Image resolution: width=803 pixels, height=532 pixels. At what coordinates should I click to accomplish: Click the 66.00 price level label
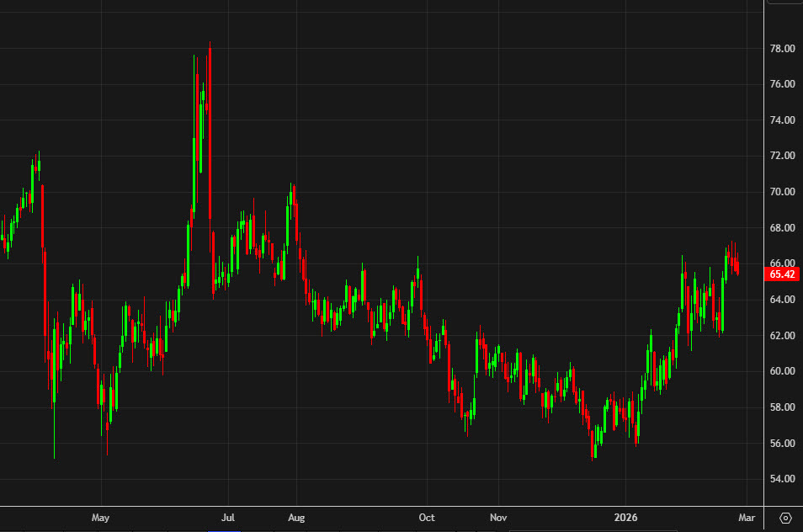coord(781,261)
